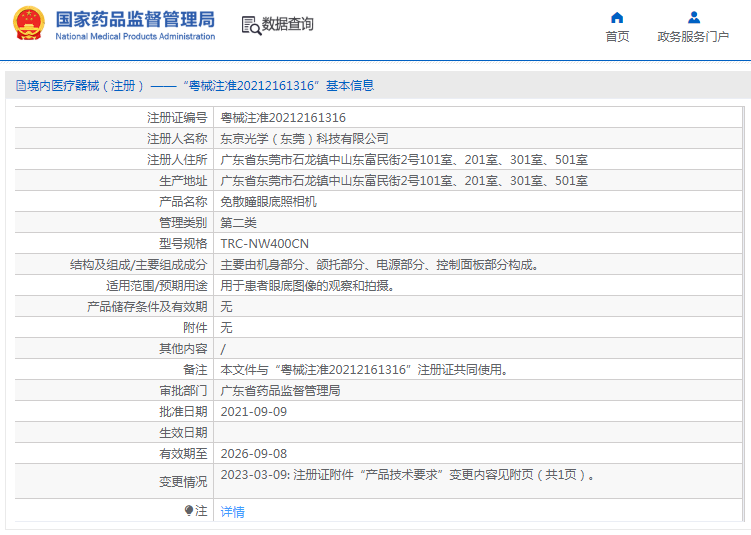Click the 生效日期 row label
This screenshot has height=535, width=751.
tap(183, 433)
